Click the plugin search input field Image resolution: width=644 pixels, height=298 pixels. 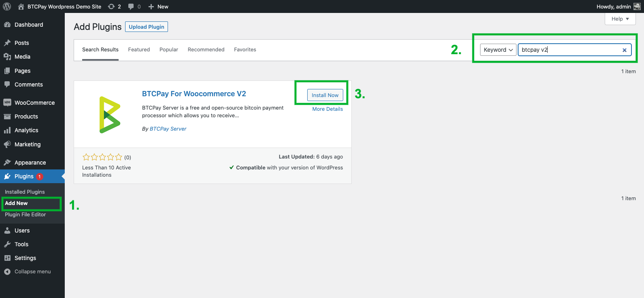(x=569, y=50)
